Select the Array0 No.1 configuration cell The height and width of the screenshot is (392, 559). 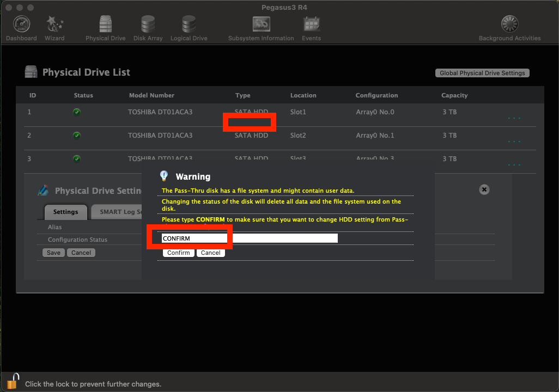click(375, 136)
